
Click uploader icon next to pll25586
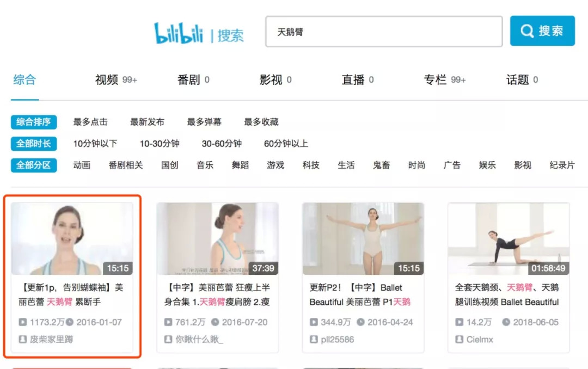pyautogui.click(x=314, y=340)
